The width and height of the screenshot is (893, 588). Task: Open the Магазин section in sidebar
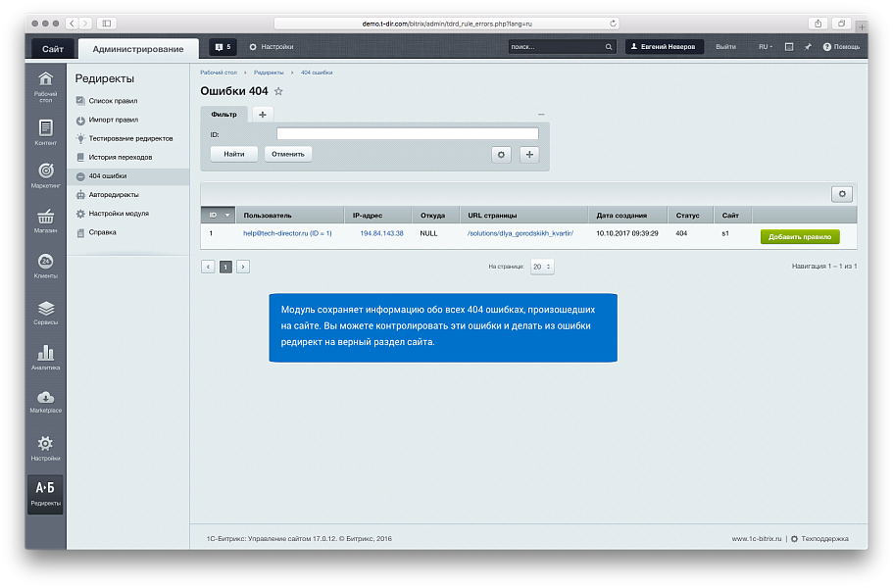[45, 220]
